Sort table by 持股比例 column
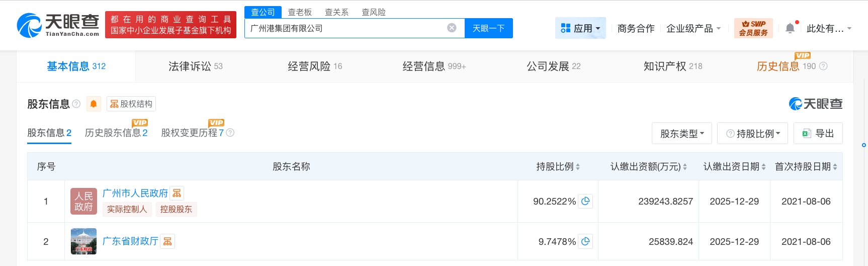Image resolution: width=868 pixels, height=266 pixels. tap(577, 167)
